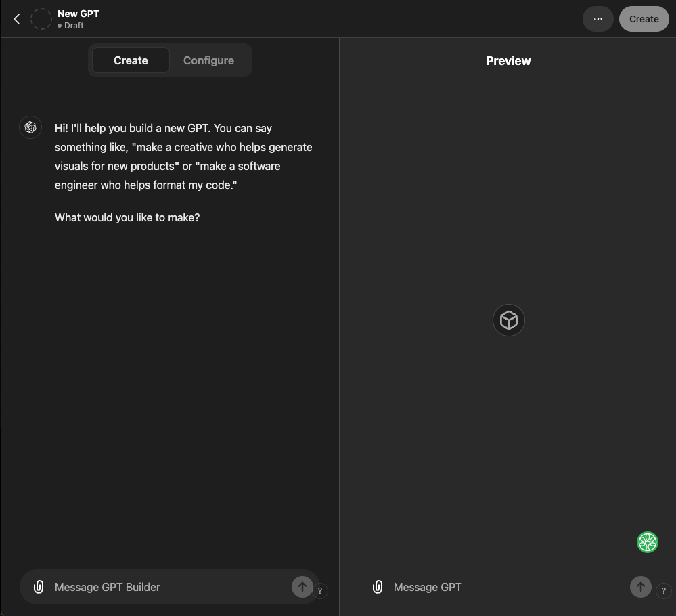This screenshot has height=616, width=676.
Task: Go back using the left arrow icon
Action: (x=17, y=19)
